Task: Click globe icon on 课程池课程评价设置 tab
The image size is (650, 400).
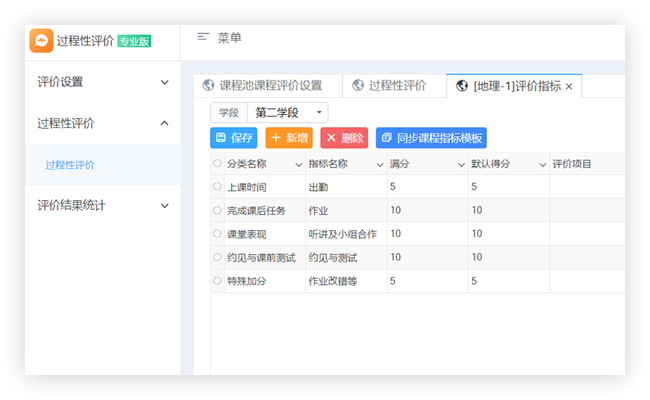Action: point(208,86)
